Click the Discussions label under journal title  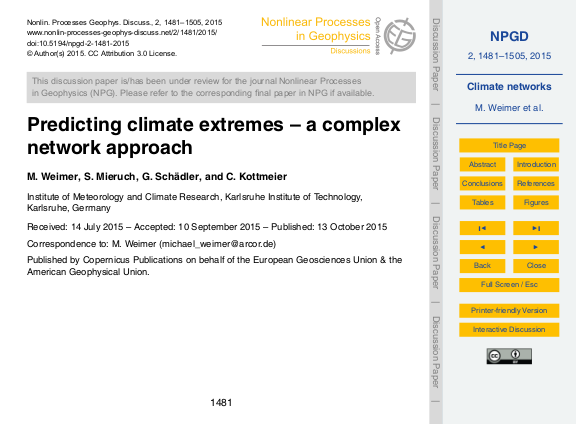(350, 51)
